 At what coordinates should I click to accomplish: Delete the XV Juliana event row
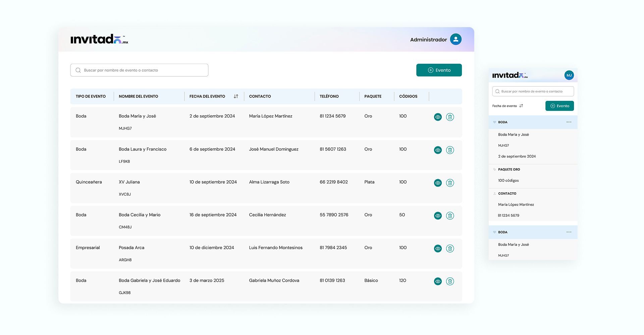[450, 183]
